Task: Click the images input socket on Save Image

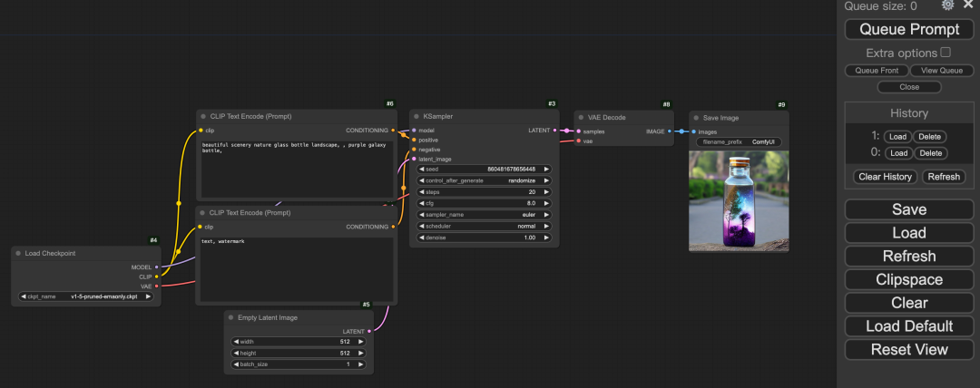Action: (694, 131)
